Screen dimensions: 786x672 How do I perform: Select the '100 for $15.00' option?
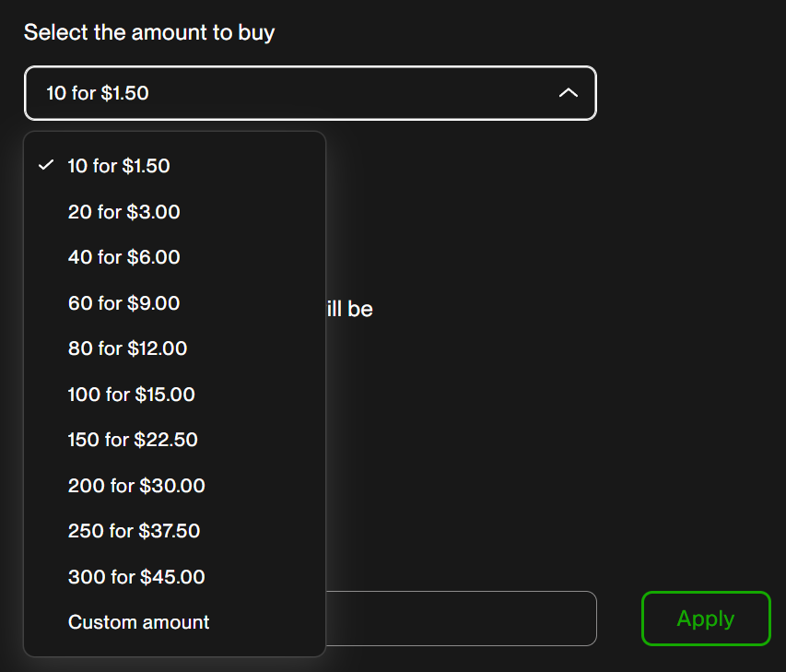(131, 395)
